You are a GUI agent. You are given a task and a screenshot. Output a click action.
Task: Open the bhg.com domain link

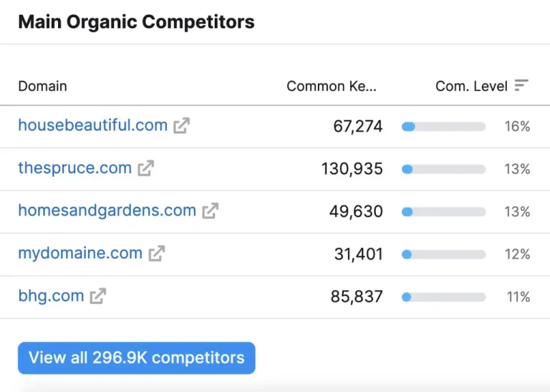tap(52, 296)
